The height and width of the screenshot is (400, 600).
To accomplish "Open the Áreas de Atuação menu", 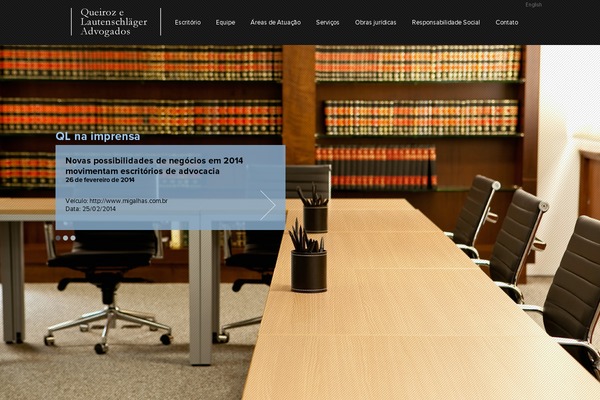I will 275,22.
